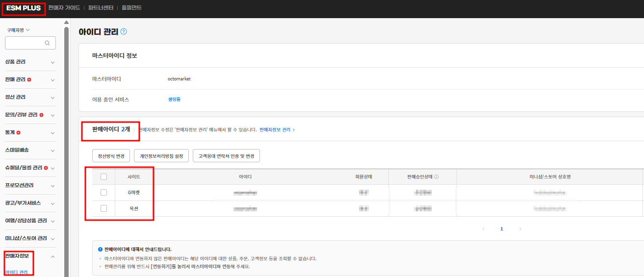Click sidebar scrollbar up arrow
Viewport: 644px width, 277px height.
67,22
